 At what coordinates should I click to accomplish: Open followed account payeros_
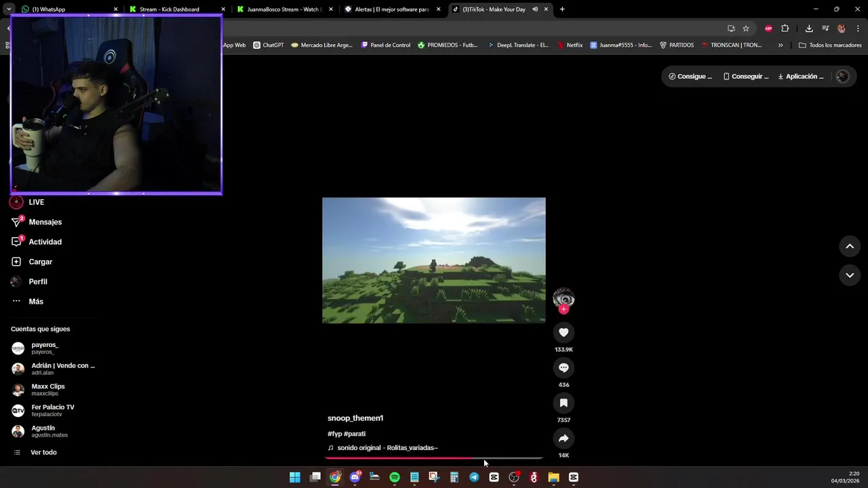pos(35,348)
